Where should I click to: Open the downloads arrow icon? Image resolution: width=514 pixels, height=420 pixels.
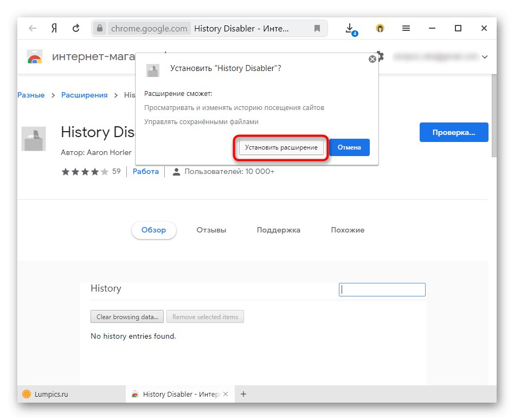350,28
